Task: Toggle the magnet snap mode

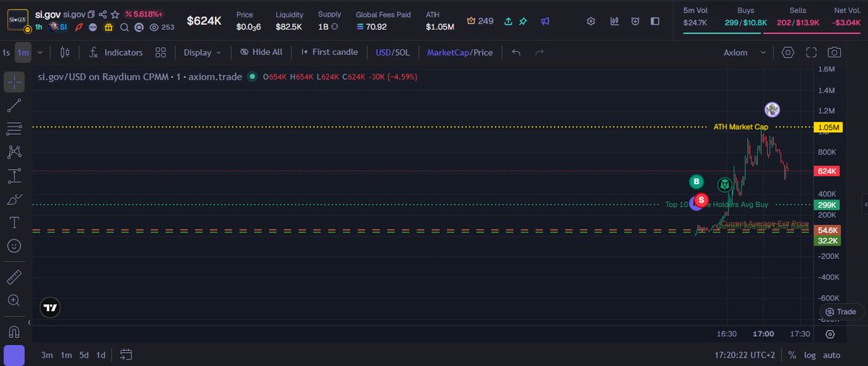Action: 14,332
